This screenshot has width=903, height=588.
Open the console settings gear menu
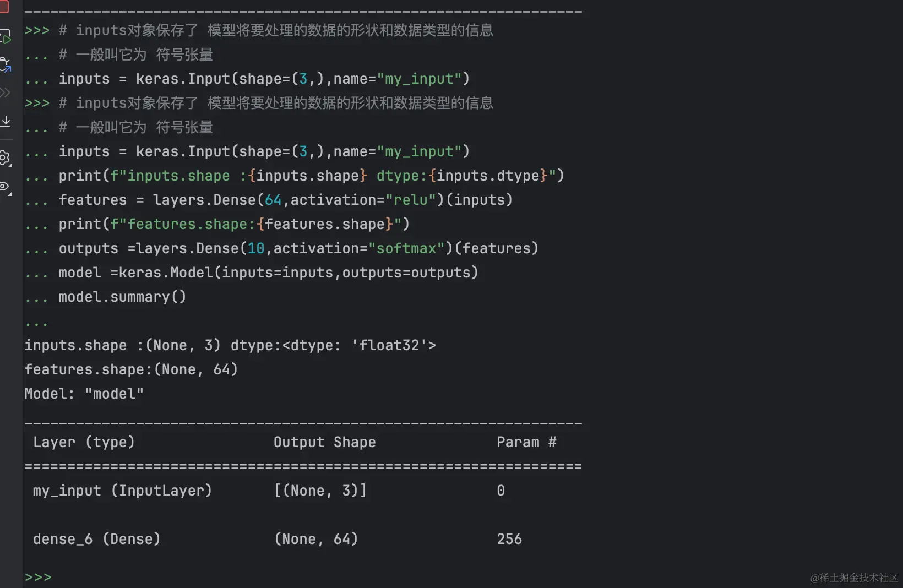click(5, 158)
